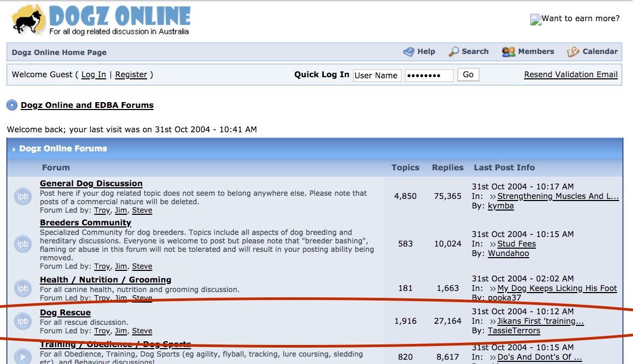The image size is (633, 364).
Task: Click the Dogz Online Forums category title
Action: [64, 149]
